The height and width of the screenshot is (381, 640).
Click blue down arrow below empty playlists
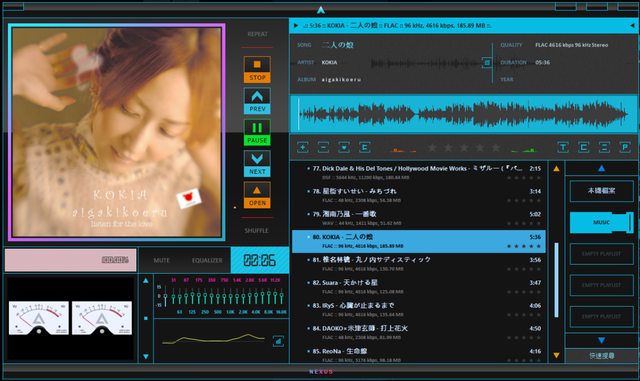601,340
